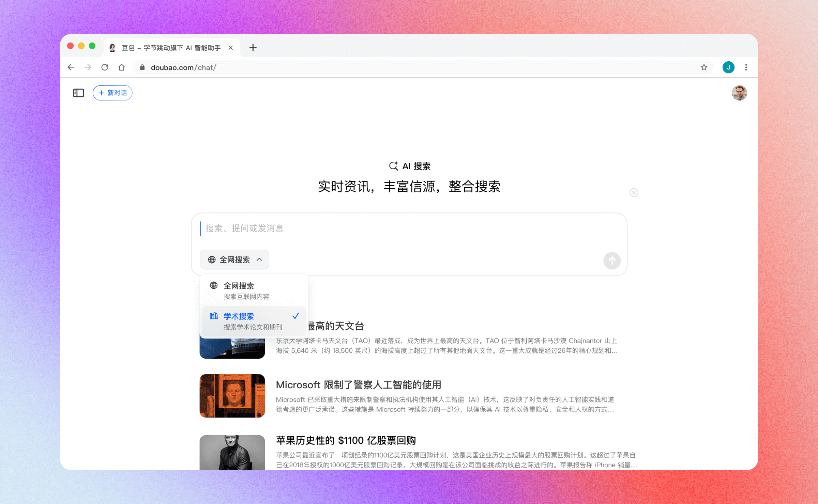
Task: Open the user profile avatar at top right
Action: pos(739,93)
